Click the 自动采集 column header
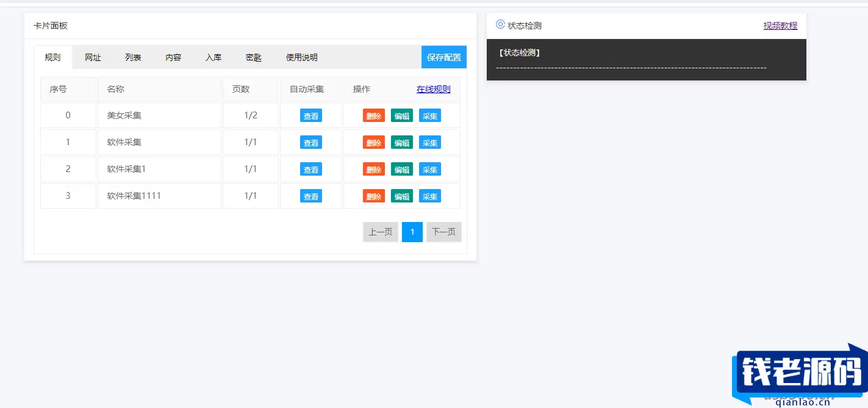 [311, 89]
